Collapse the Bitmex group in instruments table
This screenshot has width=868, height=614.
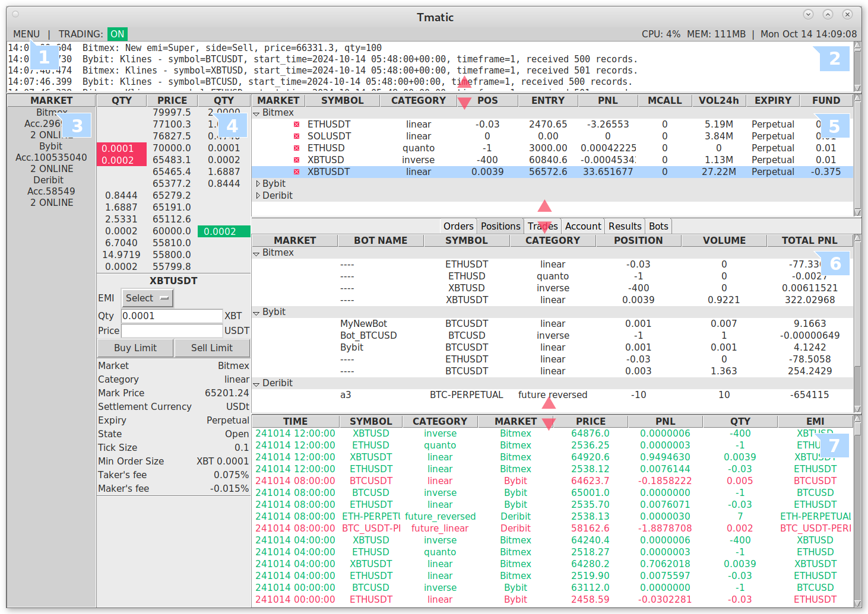[256, 113]
